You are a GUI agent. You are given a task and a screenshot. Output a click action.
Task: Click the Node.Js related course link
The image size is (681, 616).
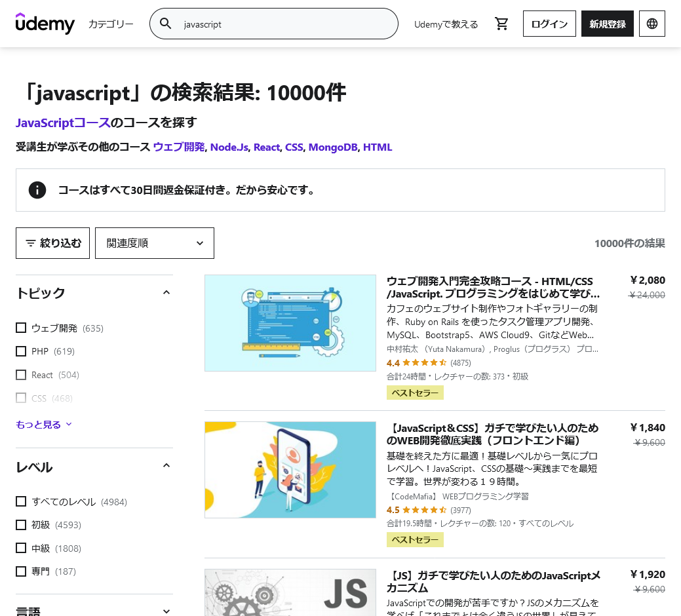point(229,147)
